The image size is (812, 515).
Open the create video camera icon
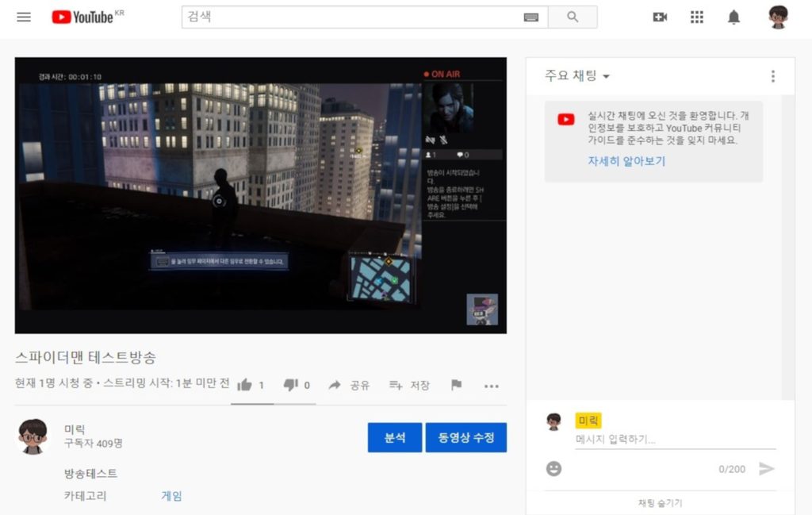tap(660, 17)
